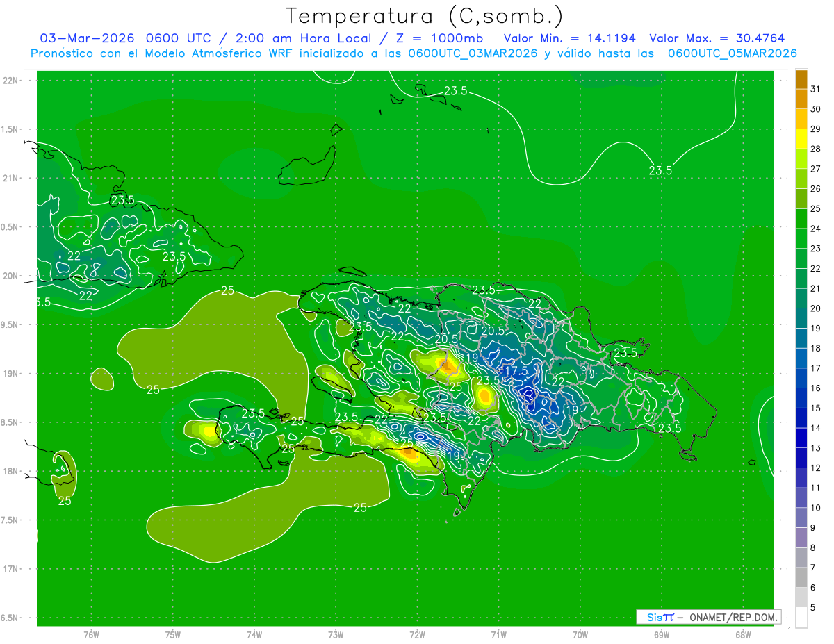Click the "75W" longitude axis label
This screenshot has height=644, width=834.
(x=172, y=635)
